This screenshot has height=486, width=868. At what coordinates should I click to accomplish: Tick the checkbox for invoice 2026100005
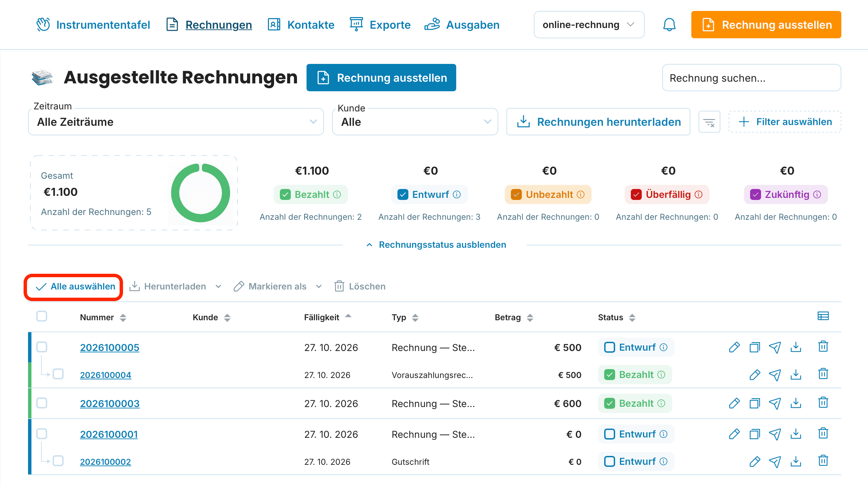[x=42, y=347]
